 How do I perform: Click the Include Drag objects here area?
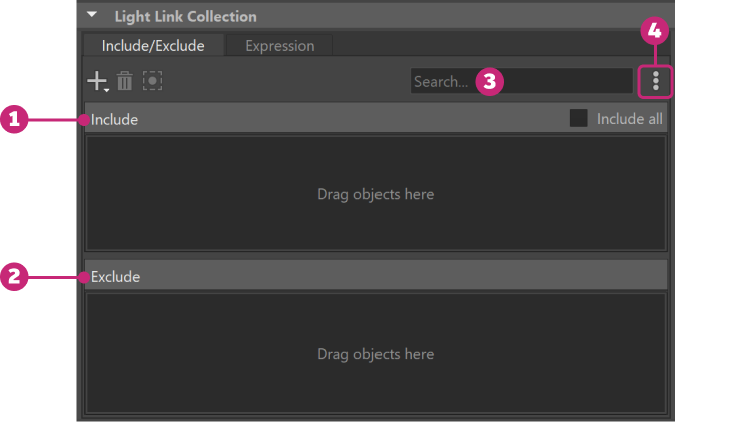[375, 194]
